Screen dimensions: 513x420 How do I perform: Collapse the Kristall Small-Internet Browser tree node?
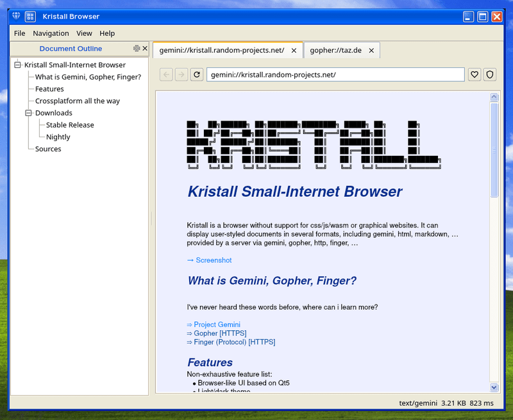[x=18, y=65]
